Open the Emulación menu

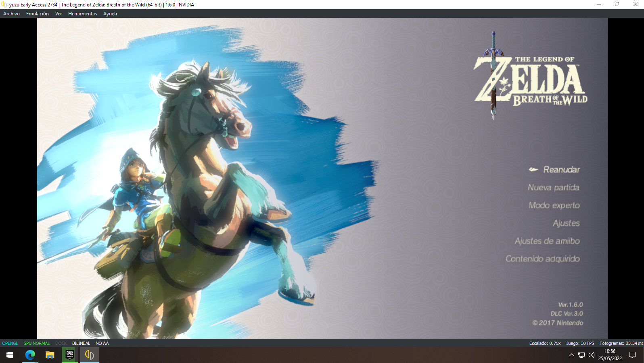click(x=38, y=14)
